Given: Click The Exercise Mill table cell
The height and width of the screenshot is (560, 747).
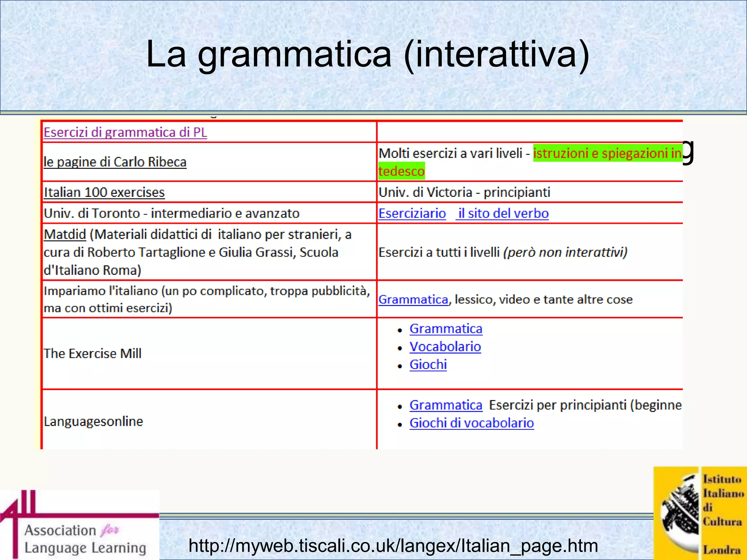Looking at the screenshot, I should coord(93,353).
